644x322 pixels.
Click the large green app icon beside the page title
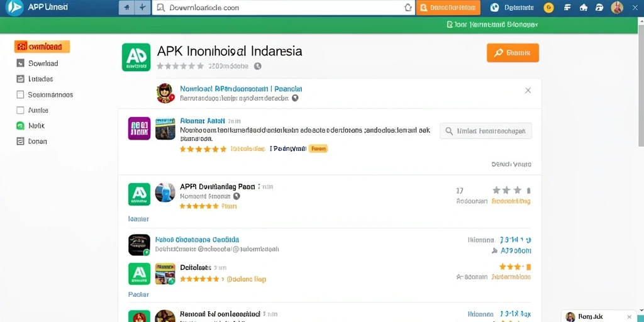[x=136, y=57]
